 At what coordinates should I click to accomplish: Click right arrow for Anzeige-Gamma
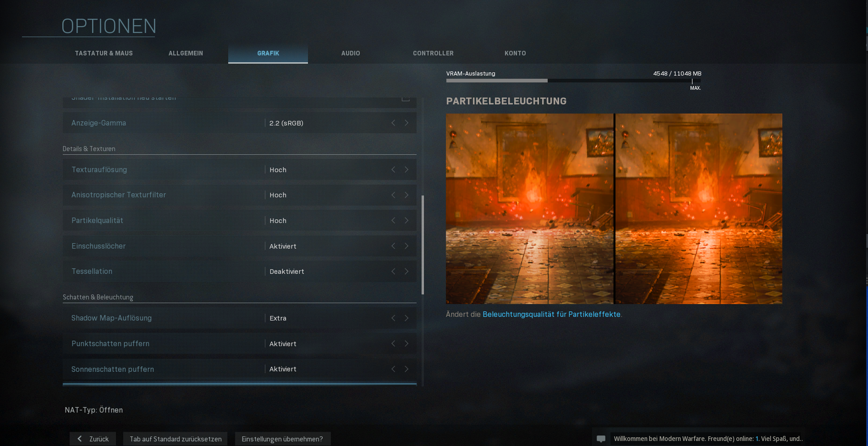(407, 123)
